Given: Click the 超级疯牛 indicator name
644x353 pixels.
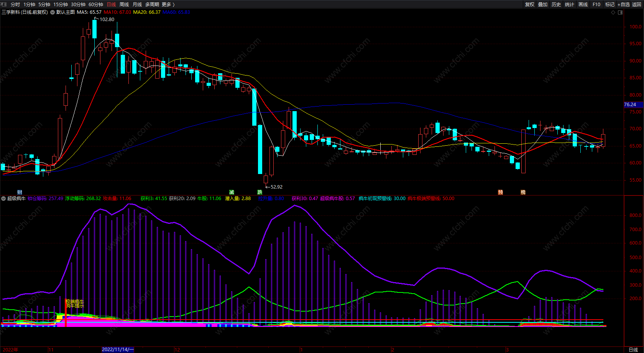Looking at the screenshot, I should pyautogui.click(x=16, y=199).
